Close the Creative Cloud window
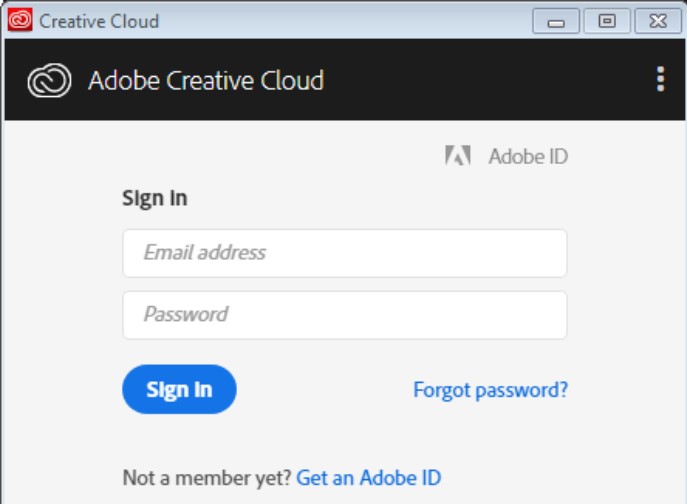The image size is (687, 504). pyautogui.click(x=657, y=20)
